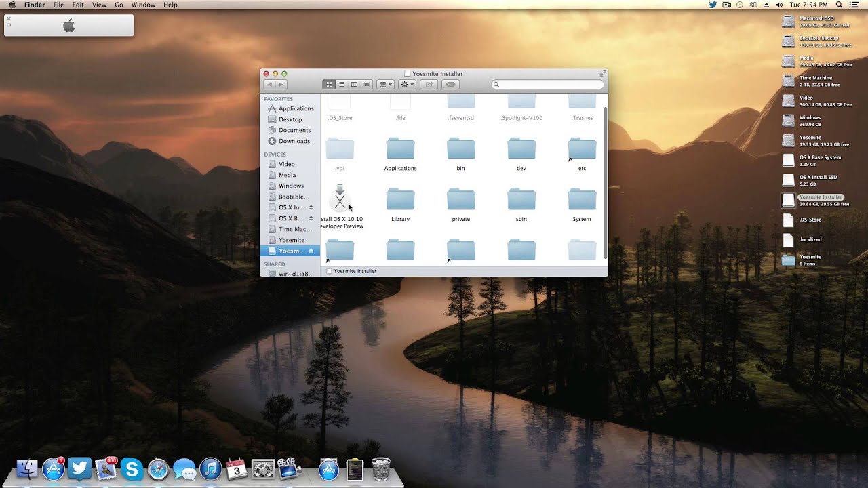Viewport: 868px width, 488px height.
Task: Click Twitter icon in menu bar
Action: coord(713,5)
